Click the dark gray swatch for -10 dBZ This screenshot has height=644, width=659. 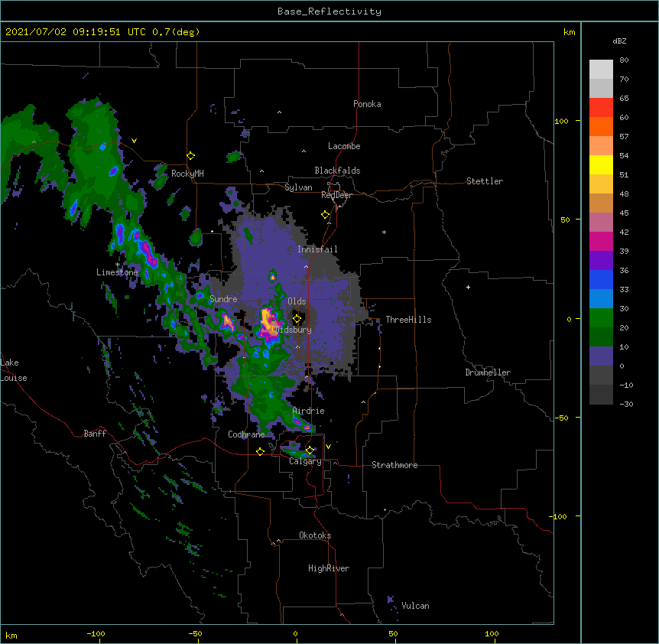pyautogui.click(x=601, y=395)
